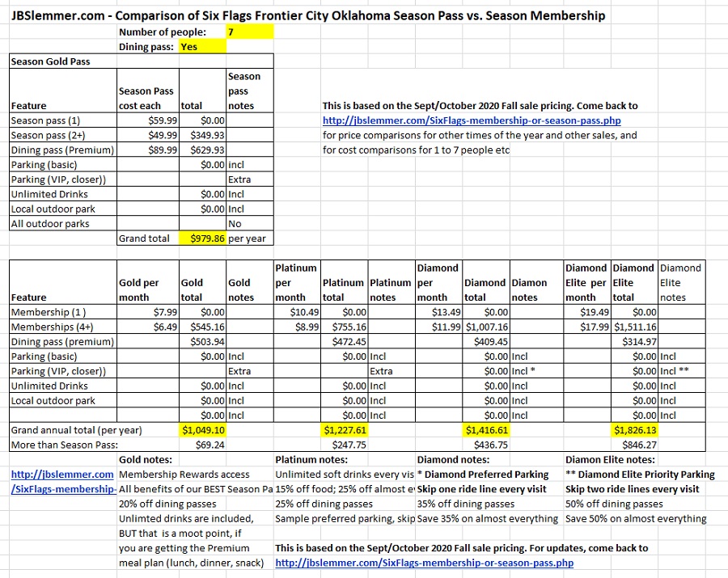Select the $17.99 Diamond Elite per month price
The image size is (728, 578).
pos(587,327)
